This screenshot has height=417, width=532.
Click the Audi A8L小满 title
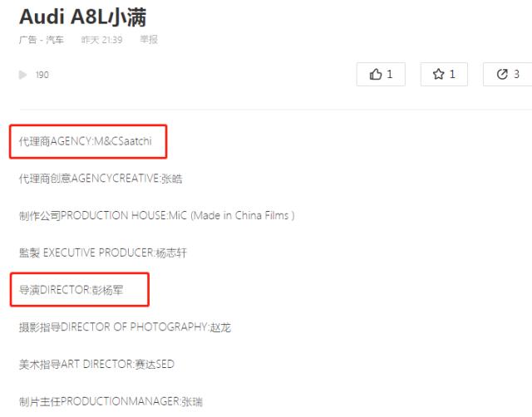(83, 17)
